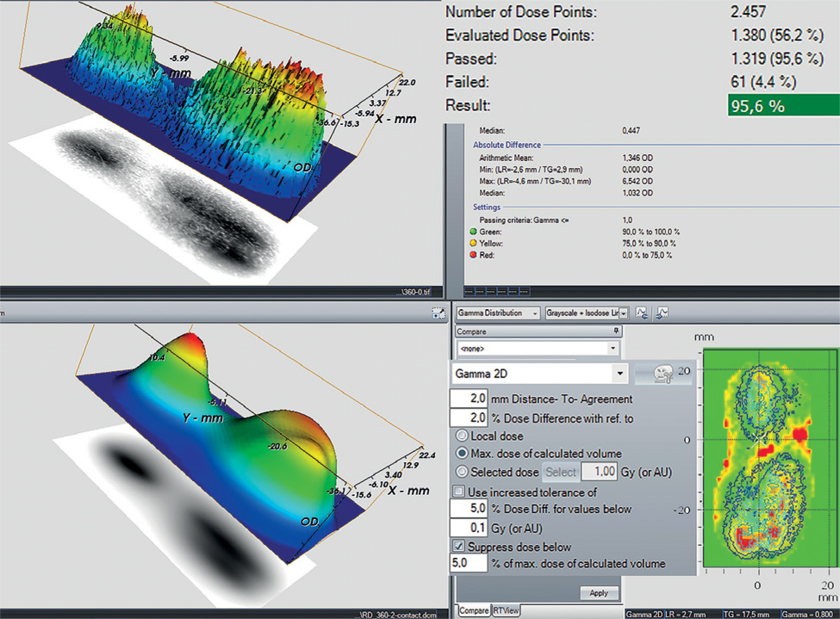Click the selection region tool icon

coord(438,313)
